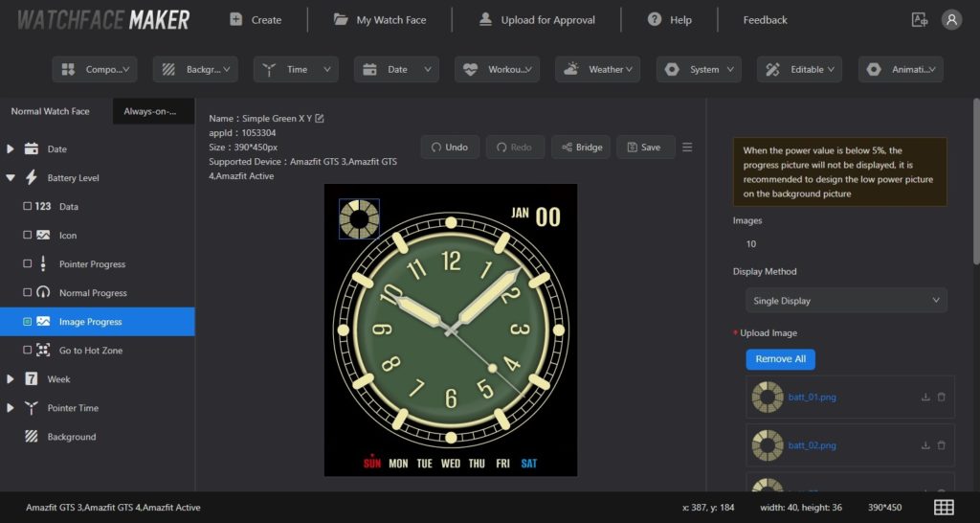980x523 pixels.
Task: Switch to the Always-on tab
Action: 151,111
